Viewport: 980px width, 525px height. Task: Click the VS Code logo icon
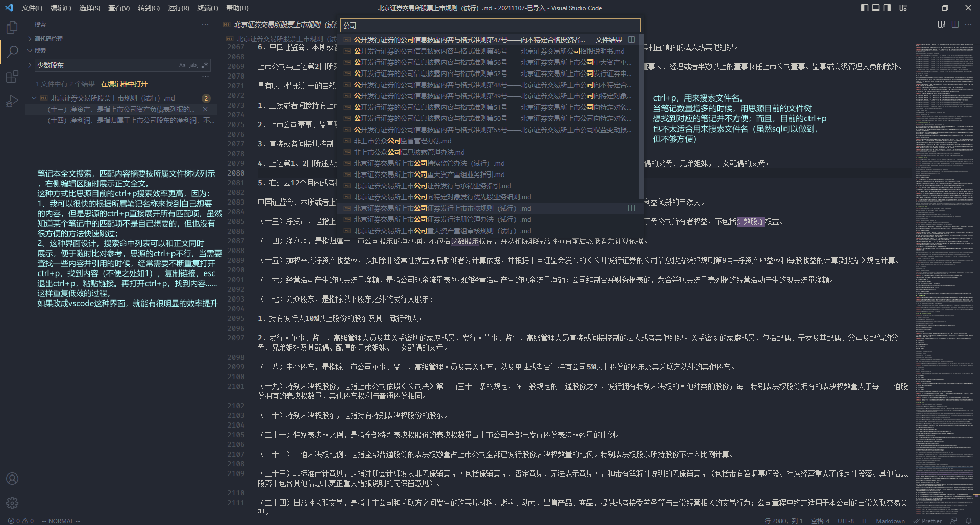tap(9, 8)
